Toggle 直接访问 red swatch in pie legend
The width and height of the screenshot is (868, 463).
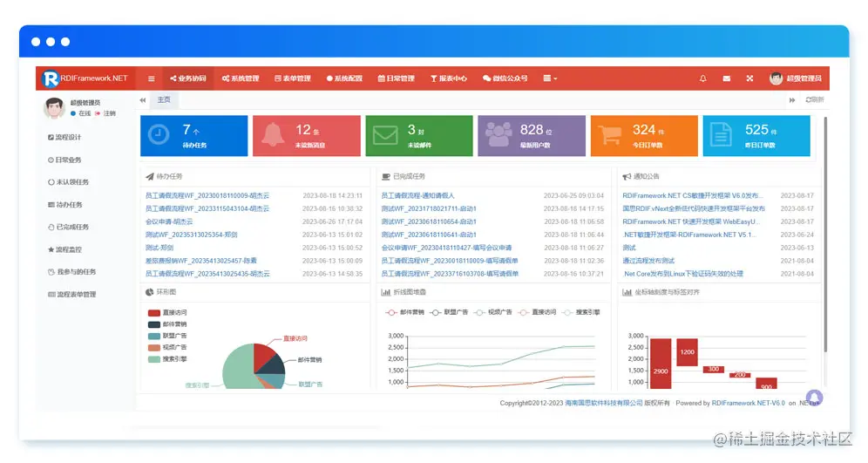pyautogui.click(x=154, y=313)
